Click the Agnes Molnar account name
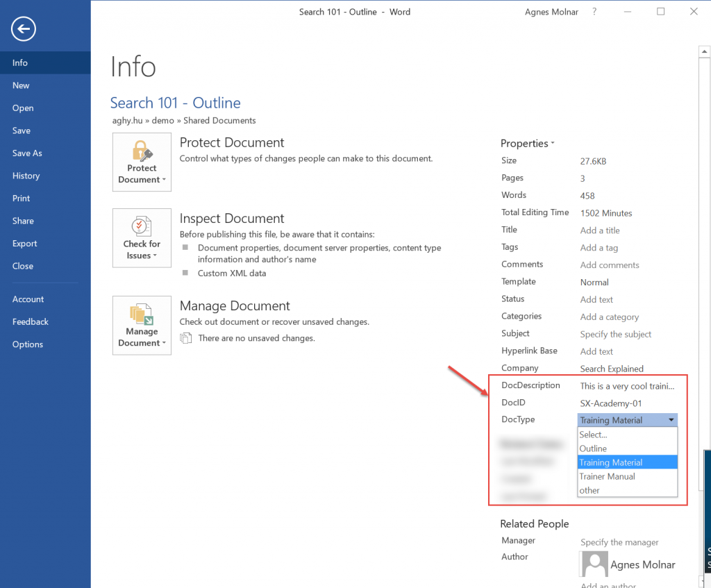The width and height of the screenshot is (711, 588). [x=551, y=12]
